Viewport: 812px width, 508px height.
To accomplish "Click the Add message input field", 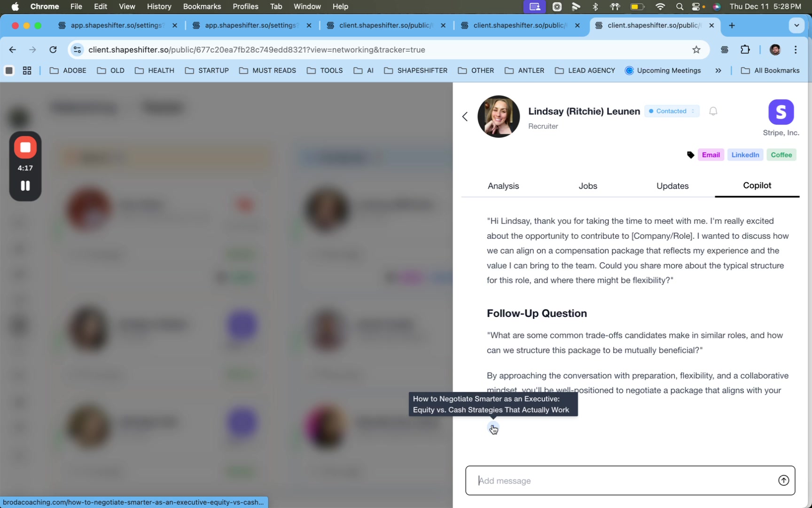I will click(620, 480).
